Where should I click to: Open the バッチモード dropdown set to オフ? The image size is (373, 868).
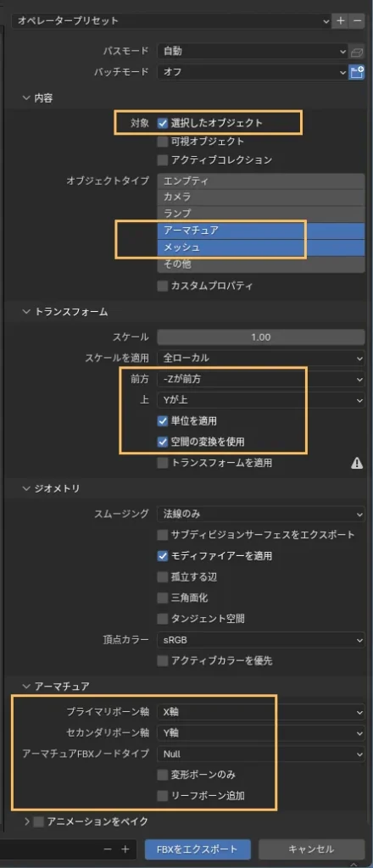coord(253,72)
